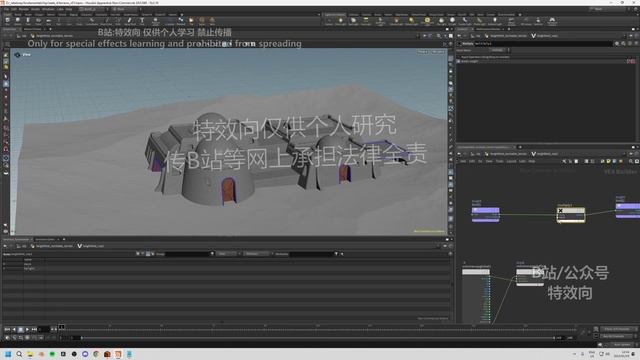The image size is (640, 360).
Task: Add the Gamepad Camera shelf tool
Action: pos(552,21)
